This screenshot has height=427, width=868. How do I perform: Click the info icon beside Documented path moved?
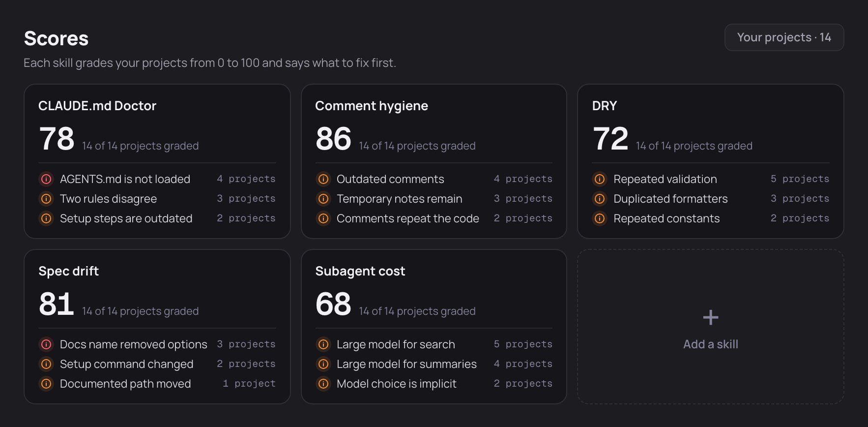point(46,384)
